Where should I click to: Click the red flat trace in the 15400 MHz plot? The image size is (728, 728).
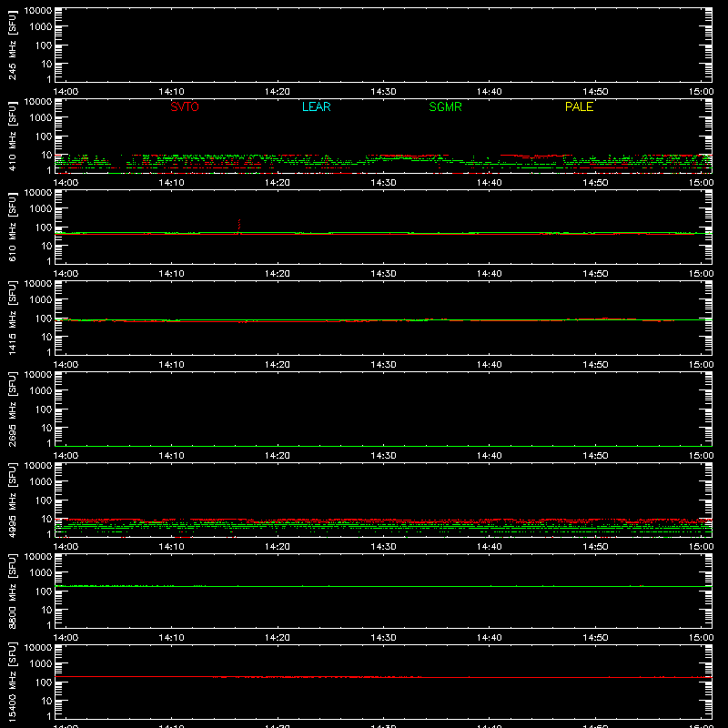click(x=383, y=677)
